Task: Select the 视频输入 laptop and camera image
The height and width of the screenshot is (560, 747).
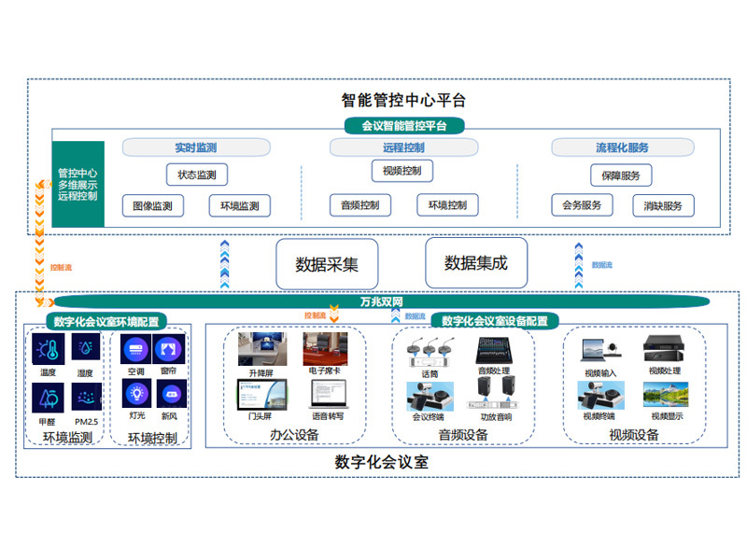Action: click(601, 352)
